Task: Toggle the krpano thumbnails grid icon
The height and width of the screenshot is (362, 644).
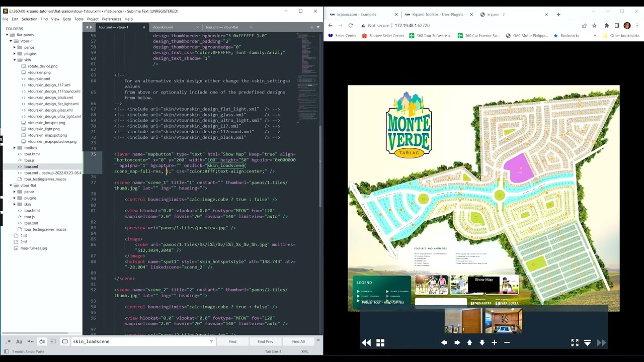Action: (380, 343)
